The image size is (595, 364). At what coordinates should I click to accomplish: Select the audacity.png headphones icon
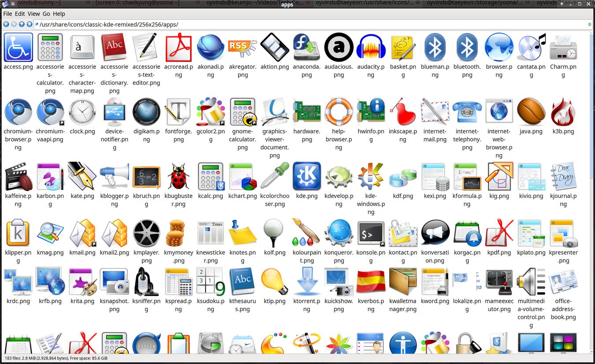(371, 47)
